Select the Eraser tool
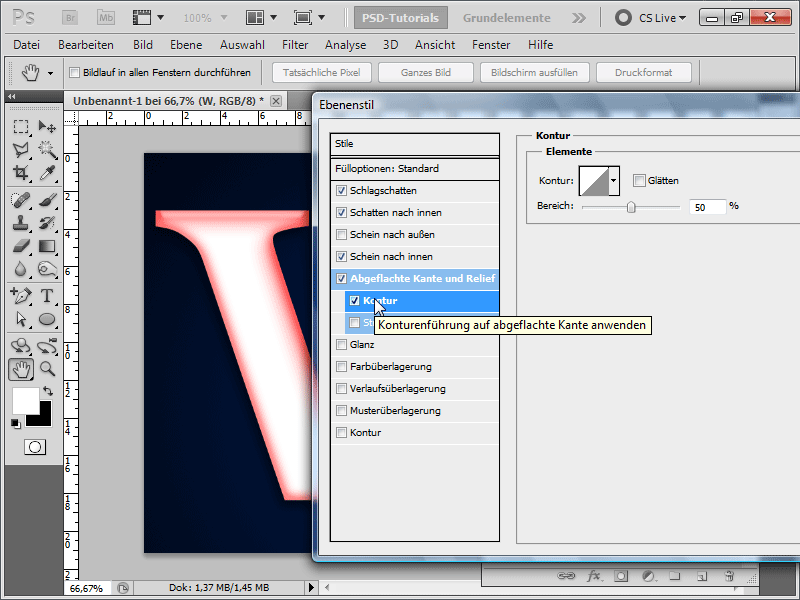The width and height of the screenshot is (800, 600). pos(21,246)
